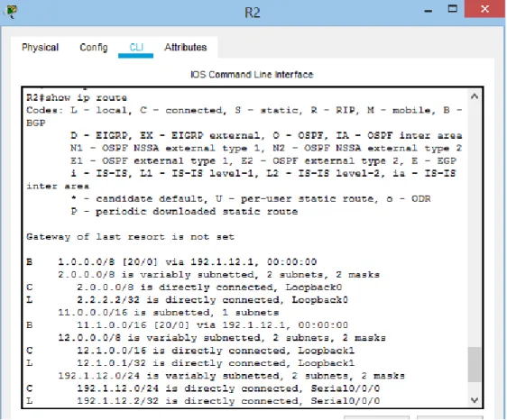Screen dimensions: 507x420
Task: Click the 'E1 - OSPF external type 1' line
Action: click(x=263, y=161)
